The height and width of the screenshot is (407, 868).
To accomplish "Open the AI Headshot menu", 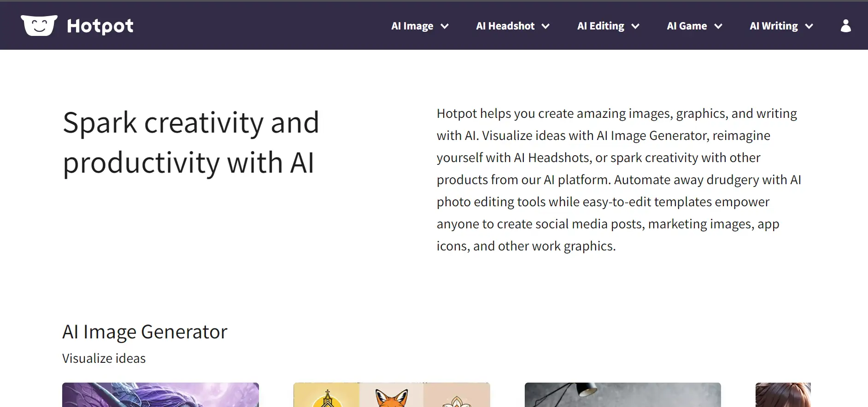I will [x=505, y=26].
